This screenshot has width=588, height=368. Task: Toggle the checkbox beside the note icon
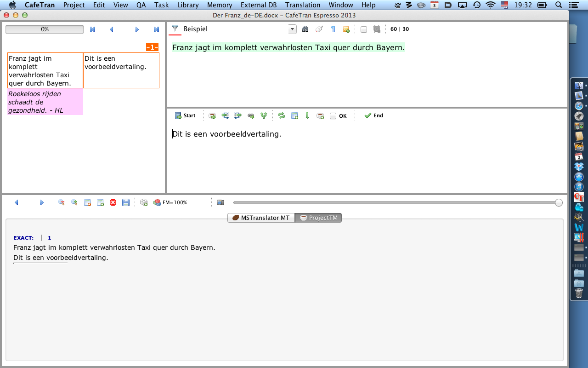click(x=364, y=29)
